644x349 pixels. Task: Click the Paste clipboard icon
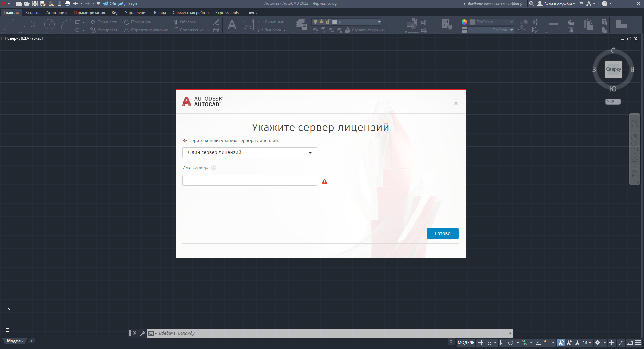pos(588,24)
